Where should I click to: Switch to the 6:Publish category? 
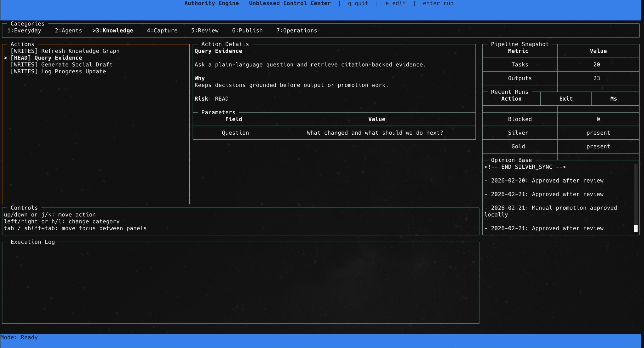(x=247, y=31)
